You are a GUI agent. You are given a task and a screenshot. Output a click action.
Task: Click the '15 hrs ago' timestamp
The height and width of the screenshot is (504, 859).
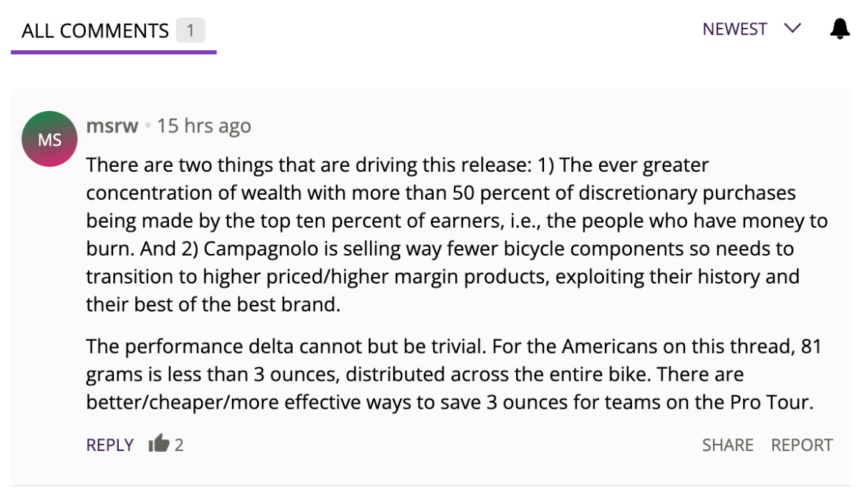204,126
